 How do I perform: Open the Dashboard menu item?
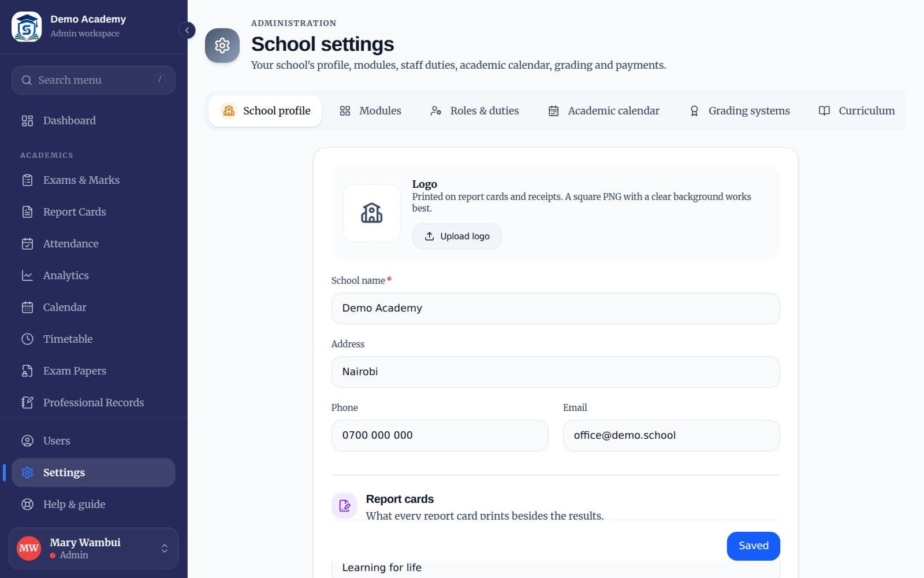(x=94, y=121)
